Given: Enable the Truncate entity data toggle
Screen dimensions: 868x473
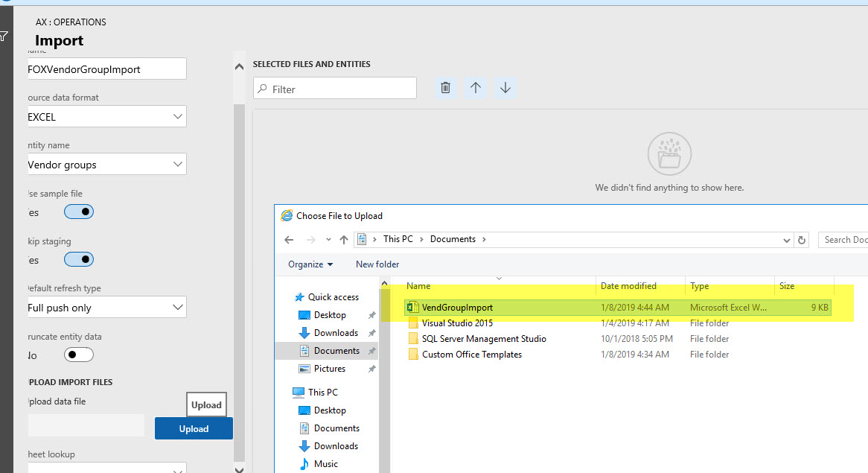Looking at the screenshot, I should coord(78,354).
